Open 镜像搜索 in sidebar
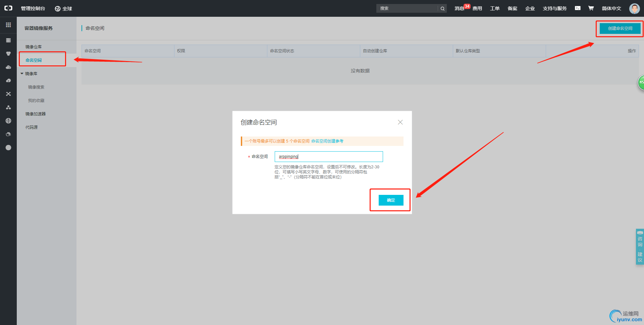Viewport: 644px width, 325px height. [36, 87]
